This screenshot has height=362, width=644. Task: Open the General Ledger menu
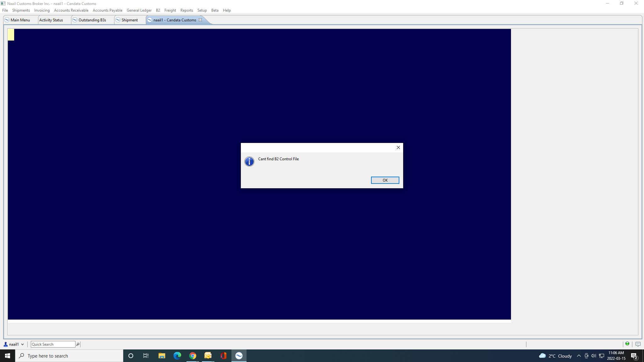point(139,10)
